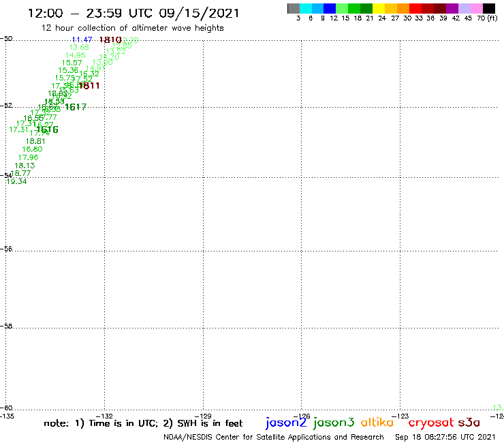This screenshot has height=443, width=504.
Task: Click the s3a satellite legend label
Action: pos(469,423)
